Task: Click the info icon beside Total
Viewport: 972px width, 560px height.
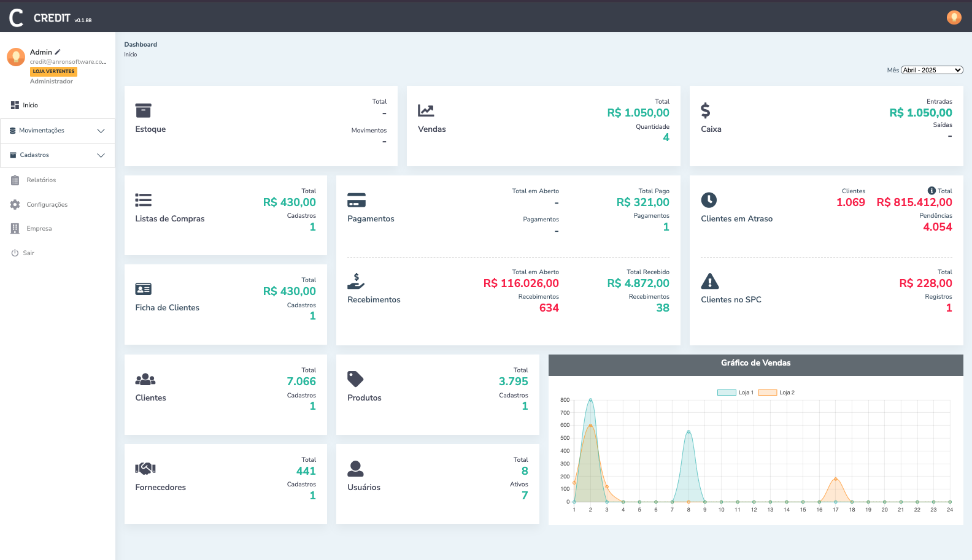Action: pos(931,191)
